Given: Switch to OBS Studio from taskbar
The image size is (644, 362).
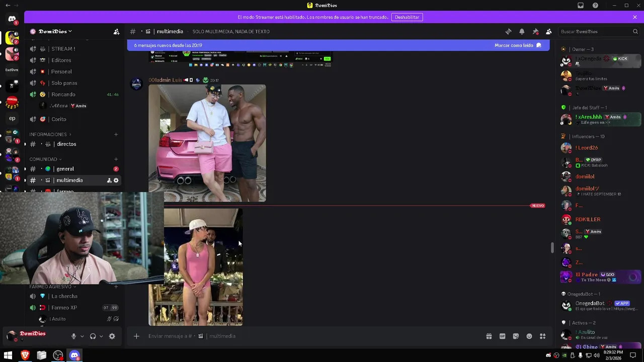Looking at the screenshot, I should [58, 355].
